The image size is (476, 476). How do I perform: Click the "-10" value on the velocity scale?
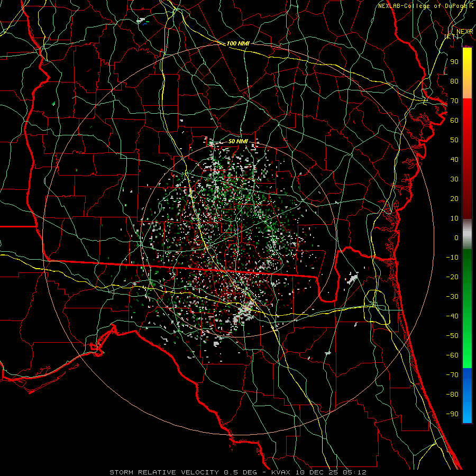452,258
